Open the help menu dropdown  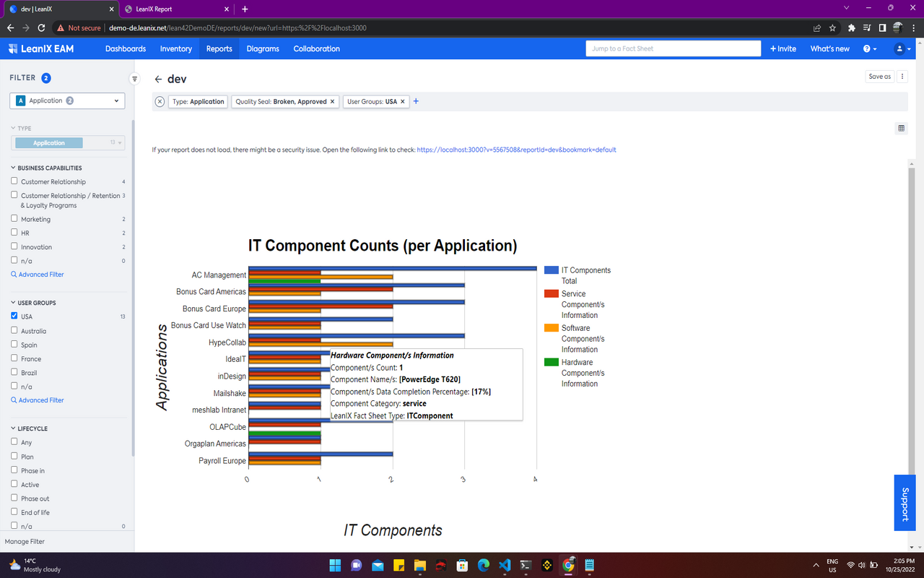870,49
